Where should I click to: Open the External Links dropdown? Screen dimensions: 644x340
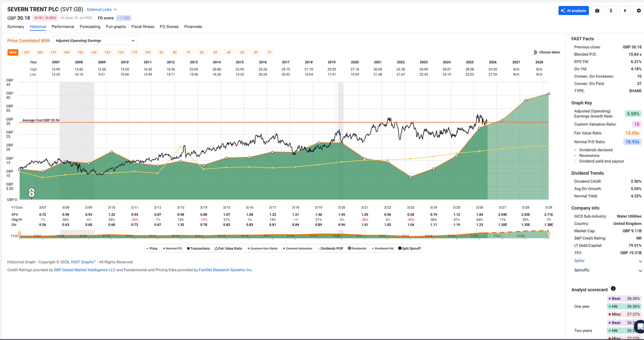(x=102, y=9)
